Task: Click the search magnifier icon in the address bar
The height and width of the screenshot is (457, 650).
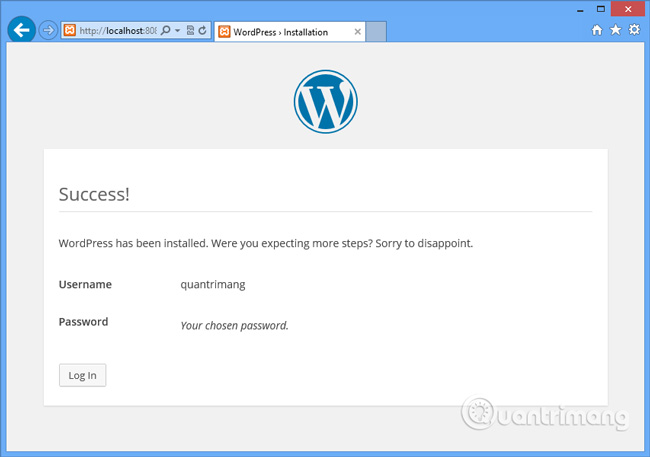Action: (165, 30)
